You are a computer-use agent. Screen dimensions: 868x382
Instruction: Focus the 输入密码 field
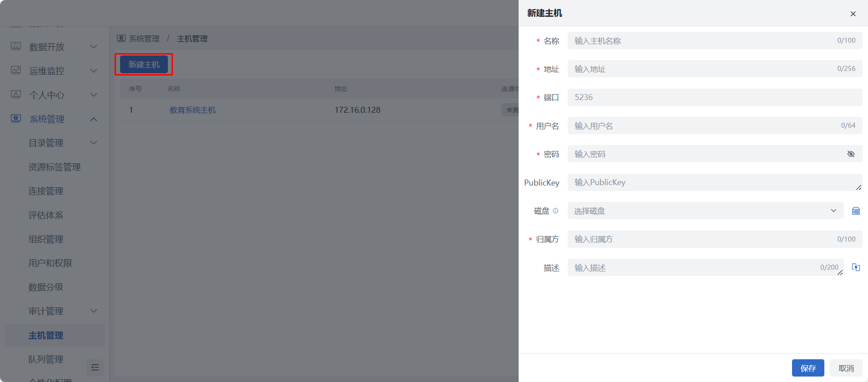tap(715, 154)
